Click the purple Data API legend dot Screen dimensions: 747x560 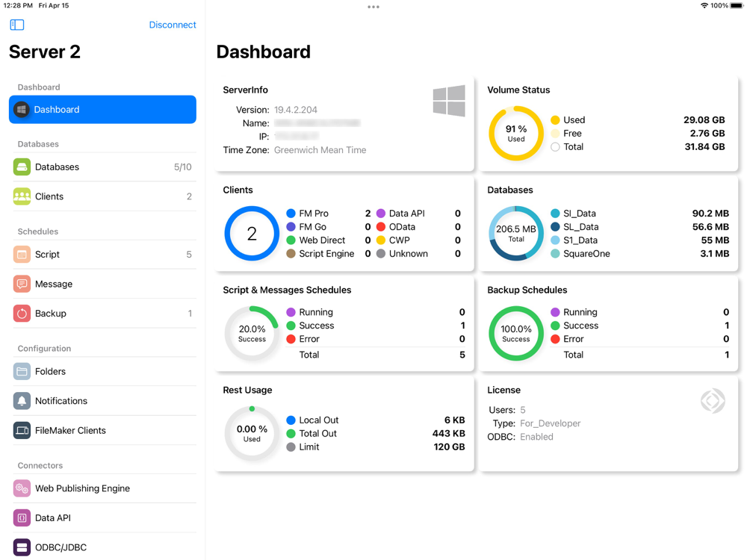click(381, 214)
